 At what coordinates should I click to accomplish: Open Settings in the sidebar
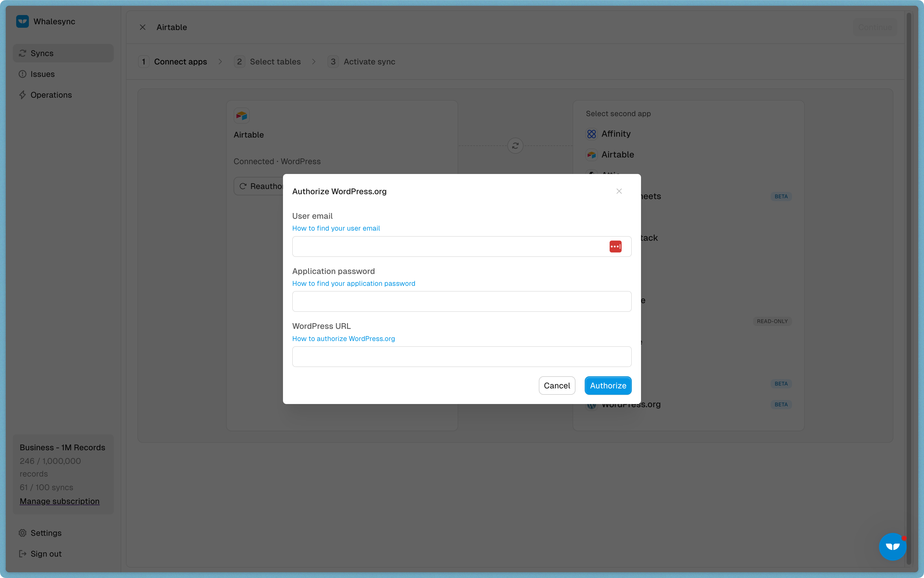coord(63,533)
